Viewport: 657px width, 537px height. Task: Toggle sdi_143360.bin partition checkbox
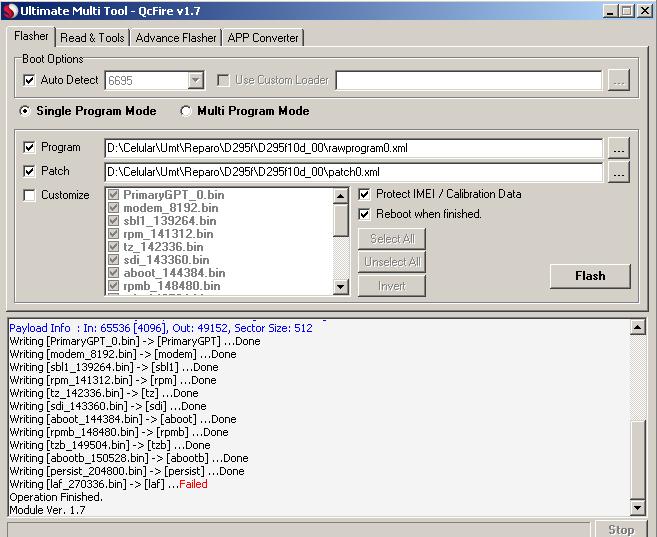113,259
